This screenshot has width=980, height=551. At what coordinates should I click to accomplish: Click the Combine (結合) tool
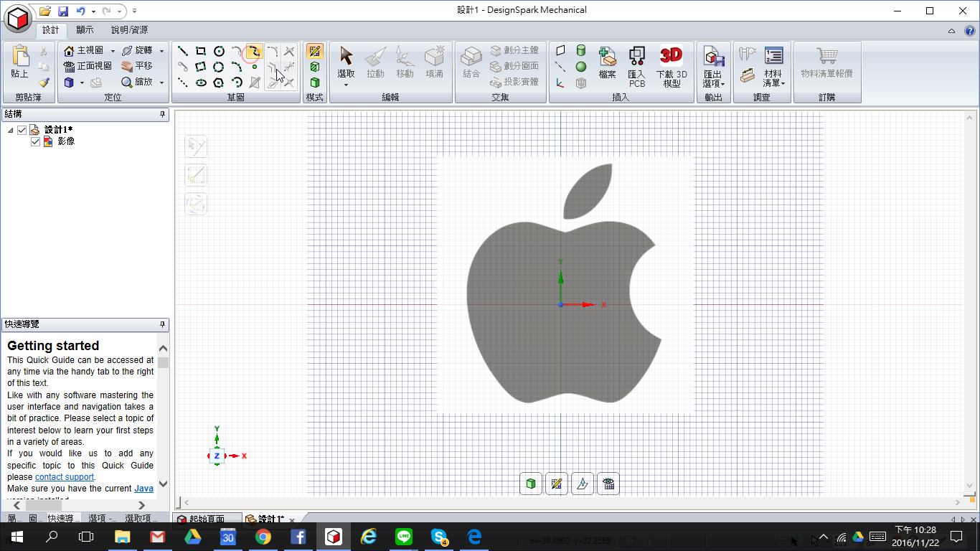tap(471, 62)
